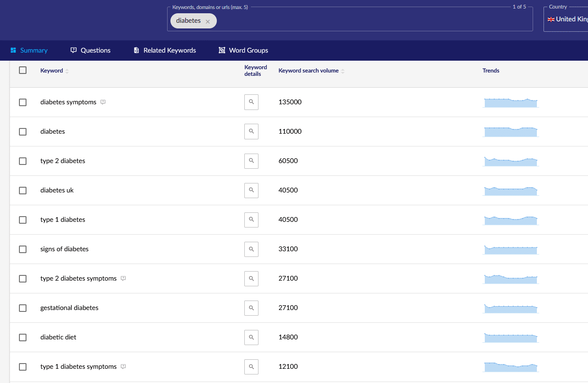Switch to the Questions tab
This screenshot has height=383, width=588.
pos(90,50)
